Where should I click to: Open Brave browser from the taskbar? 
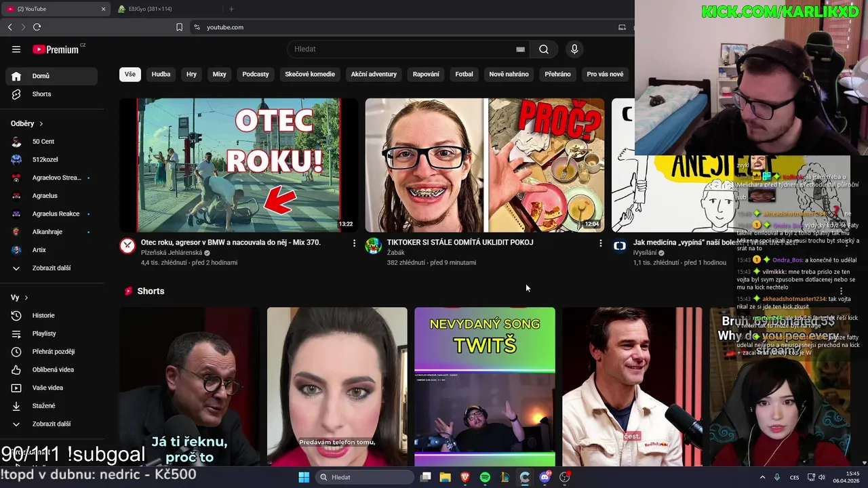pyautogui.click(x=465, y=477)
